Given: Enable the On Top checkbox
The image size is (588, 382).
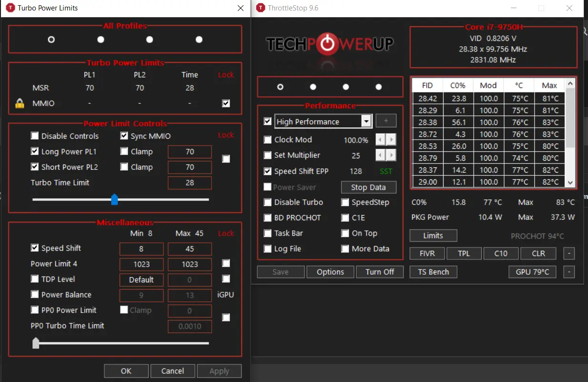Looking at the screenshot, I should (345, 233).
